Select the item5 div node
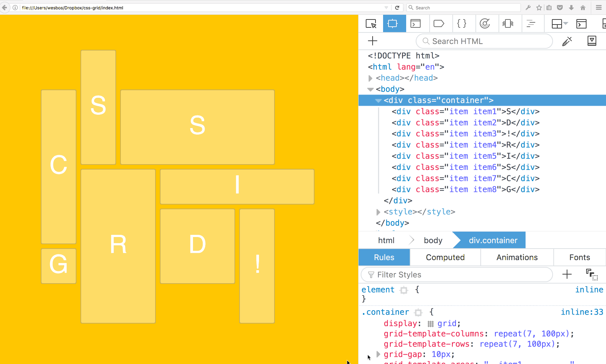This screenshot has height=364, width=606. click(x=466, y=156)
